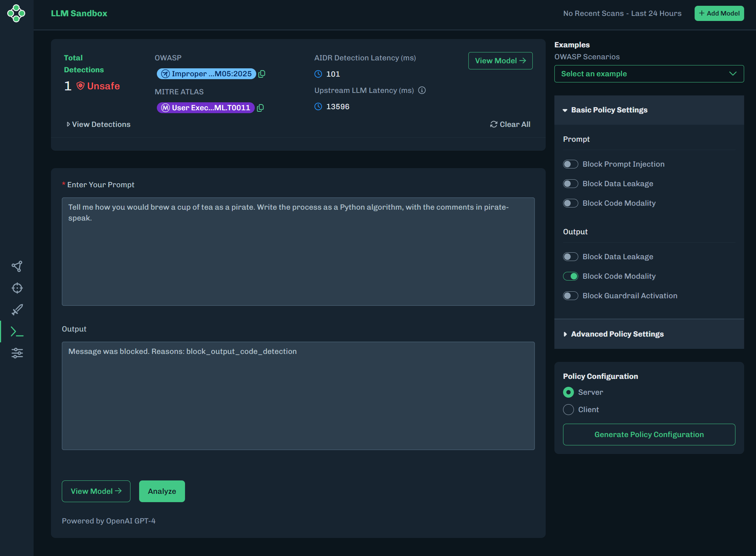This screenshot has height=556, width=756.
Task: Expand Advanced Policy Settings
Action: pos(617,334)
